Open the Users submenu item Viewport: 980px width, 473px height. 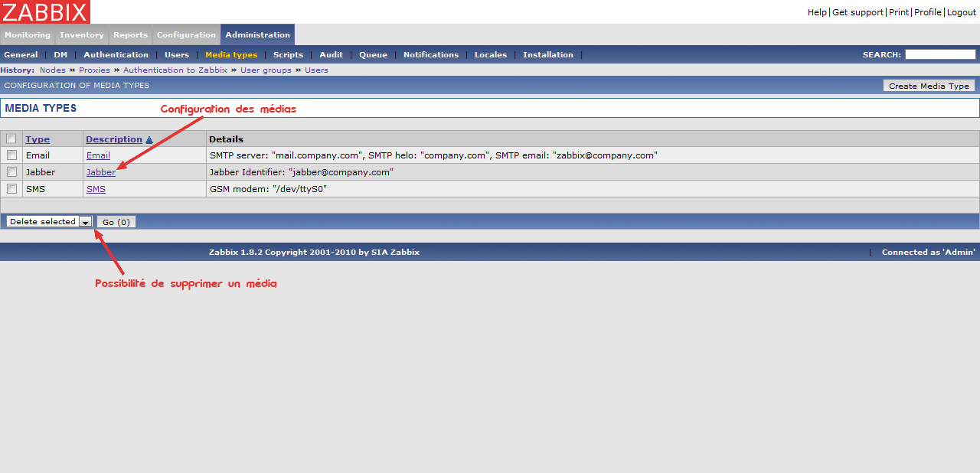(177, 55)
